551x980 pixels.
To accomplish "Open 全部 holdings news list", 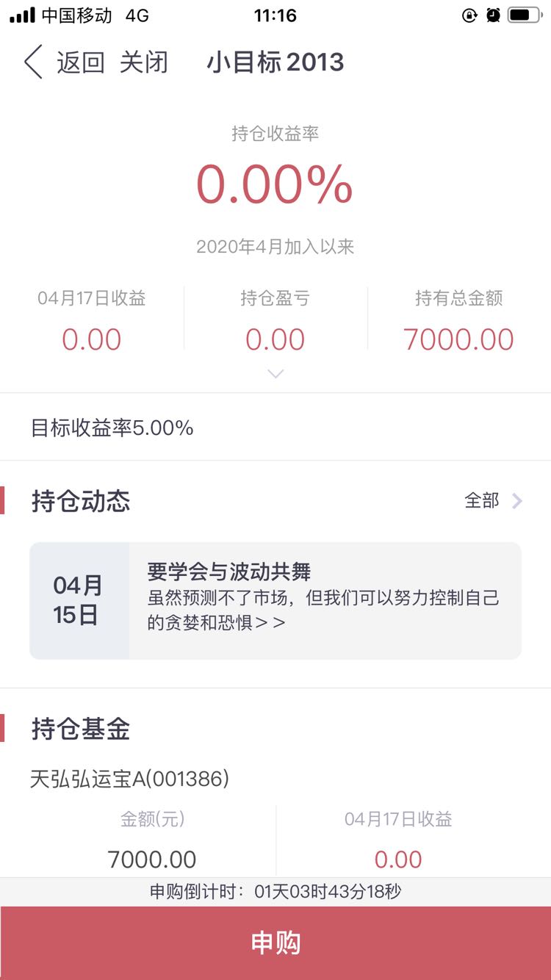I will (482, 501).
